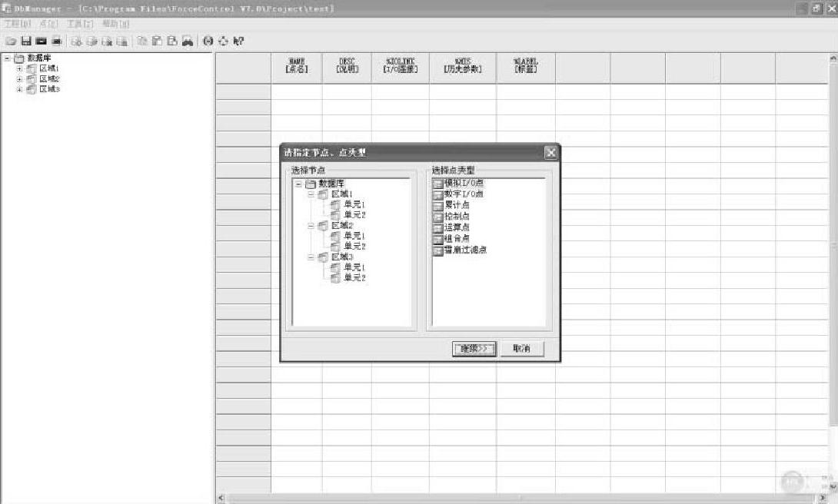This screenshot has width=838, height=504.
Task: Open the 帮助 menu
Action: tap(115, 24)
